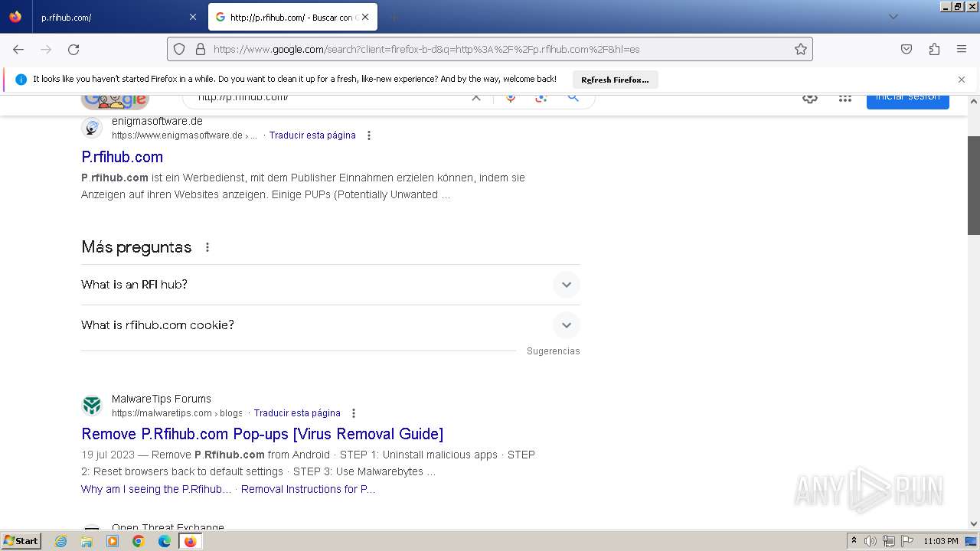Click into the Google search input field
This screenshot has width=980, height=551.
click(x=329, y=98)
